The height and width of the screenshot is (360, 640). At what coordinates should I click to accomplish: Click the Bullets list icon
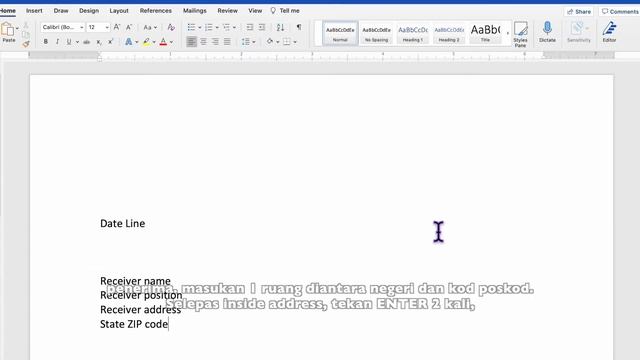click(x=191, y=27)
